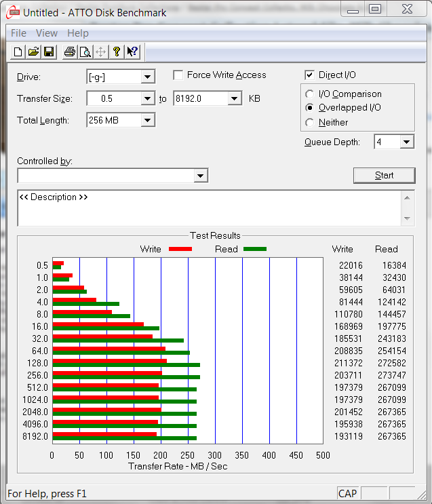
Task: Expand the Queue Depth dropdown
Action: (406, 142)
